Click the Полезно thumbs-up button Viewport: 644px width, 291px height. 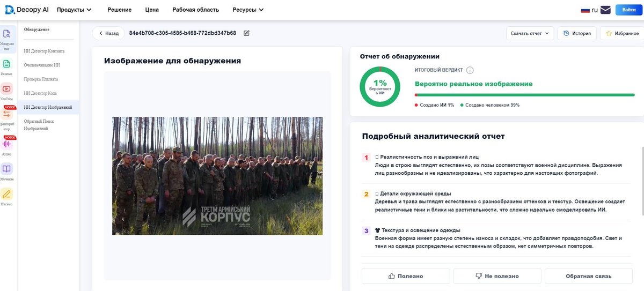(406, 276)
